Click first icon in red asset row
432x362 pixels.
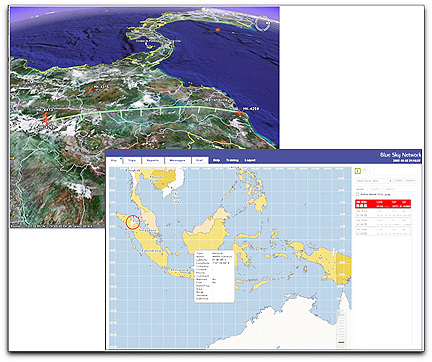pyautogui.click(x=358, y=206)
